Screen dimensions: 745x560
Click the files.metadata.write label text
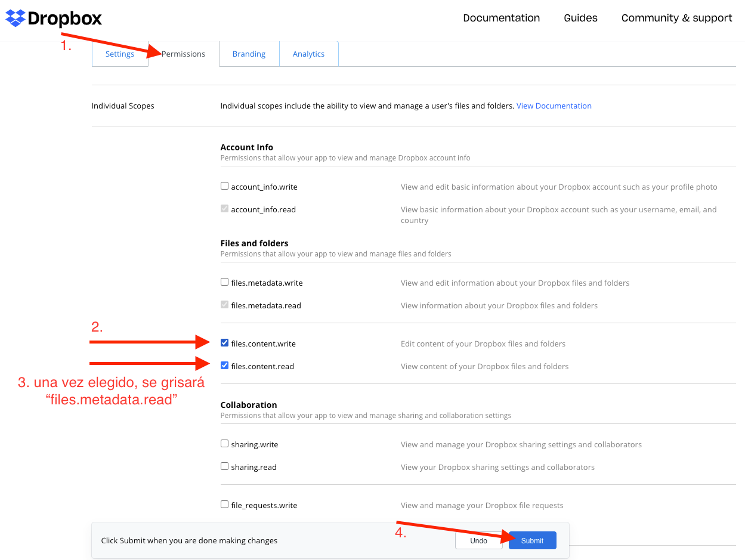coord(267,283)
